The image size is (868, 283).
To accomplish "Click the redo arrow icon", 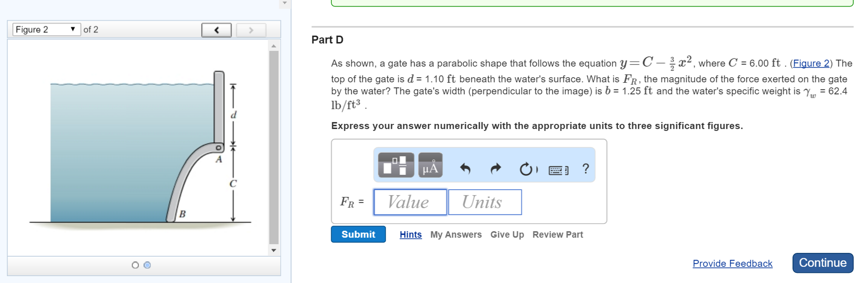I will (x=495, y=168).
